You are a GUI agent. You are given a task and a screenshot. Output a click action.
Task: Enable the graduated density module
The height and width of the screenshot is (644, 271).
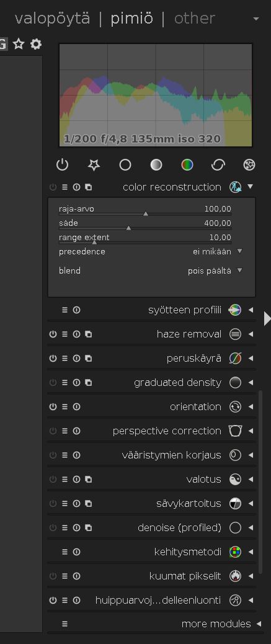coord(53,382)
